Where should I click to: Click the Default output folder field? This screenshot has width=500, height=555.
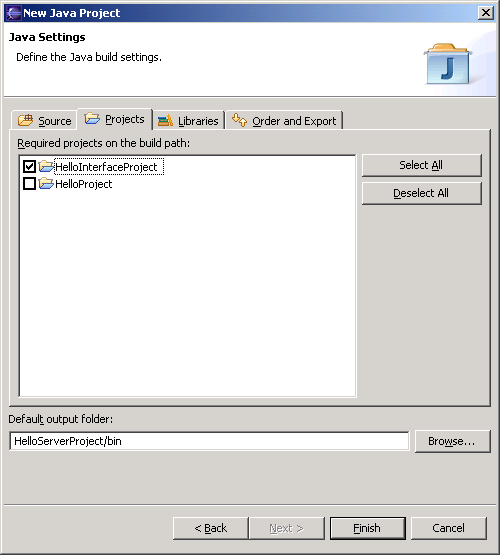[209, 441]
